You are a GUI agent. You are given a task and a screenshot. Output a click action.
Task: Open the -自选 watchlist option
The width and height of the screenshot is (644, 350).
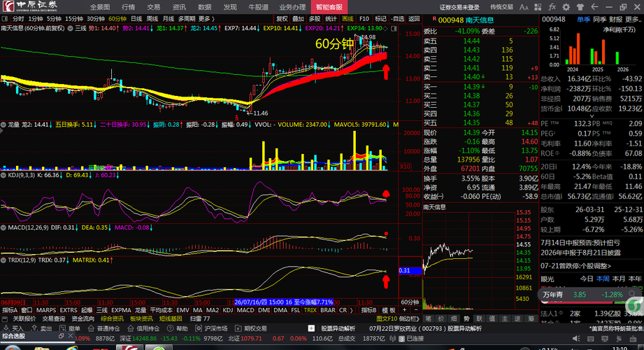click(x=397, y=19)
